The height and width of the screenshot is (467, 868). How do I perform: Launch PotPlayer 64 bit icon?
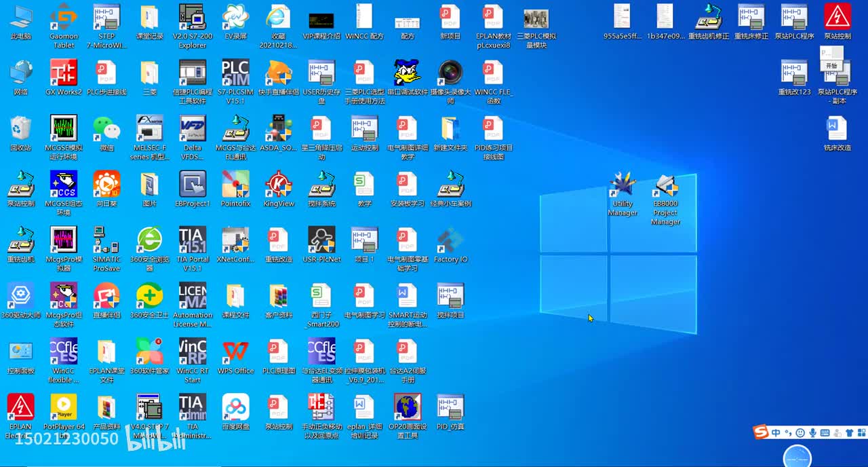(x=64, y=416)
